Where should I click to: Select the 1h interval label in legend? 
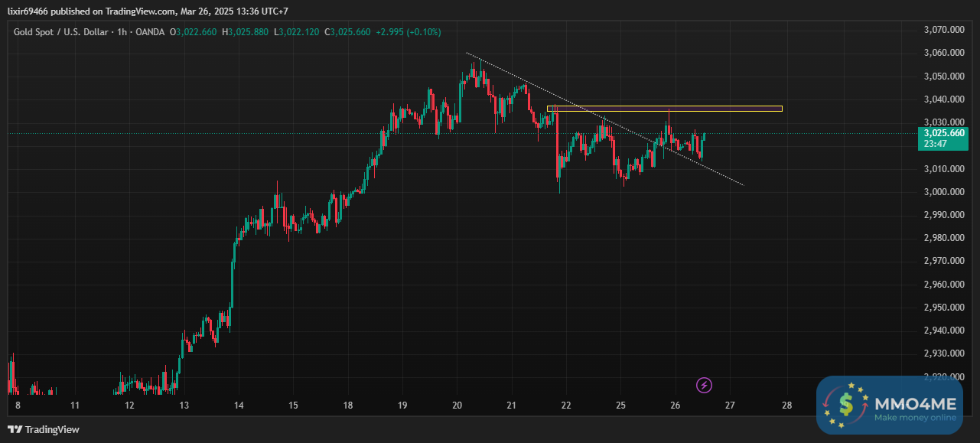(x=122, y=31)
